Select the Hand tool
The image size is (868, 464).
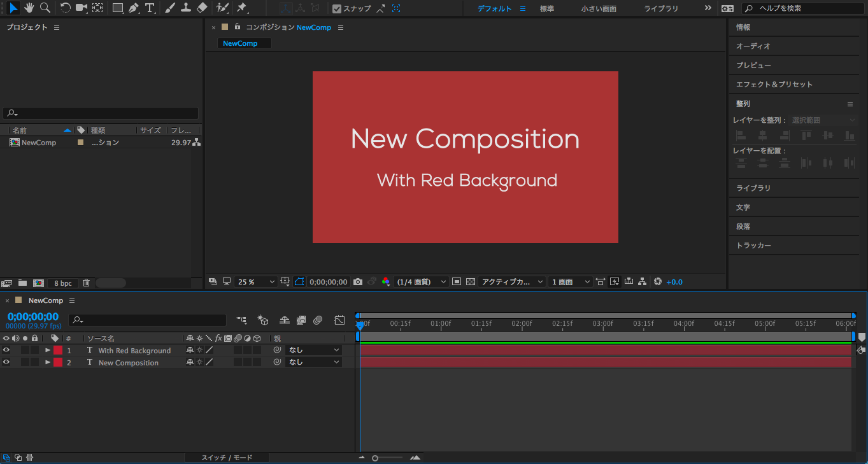[x=29, y=8]
